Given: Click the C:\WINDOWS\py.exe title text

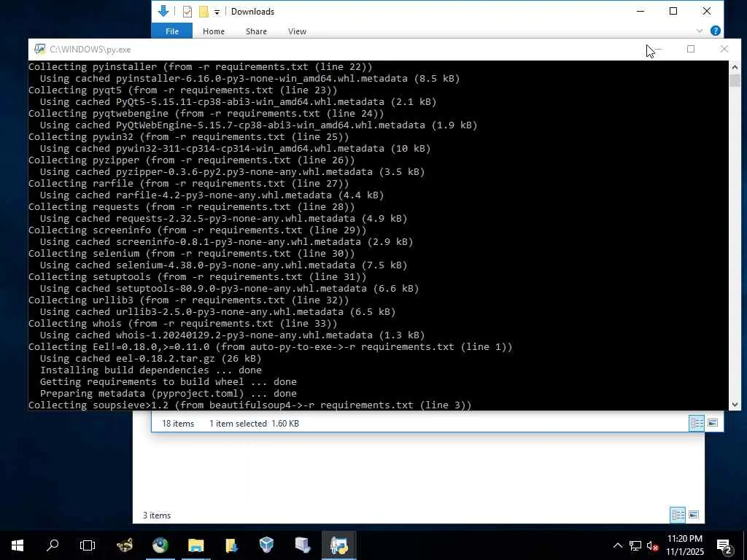Looking at the screenshot, I should (90, 50).
